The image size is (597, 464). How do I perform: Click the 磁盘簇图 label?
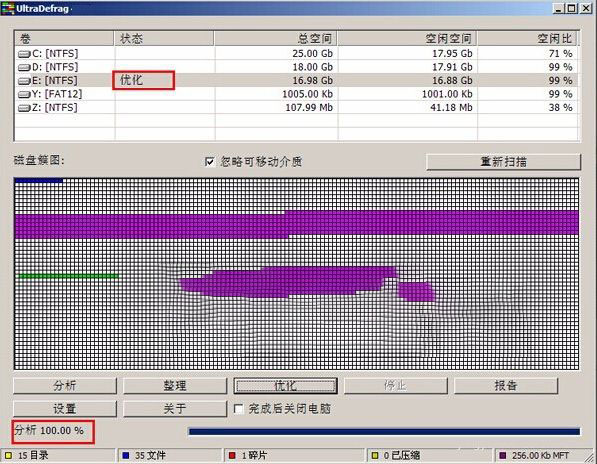(39, 160)
